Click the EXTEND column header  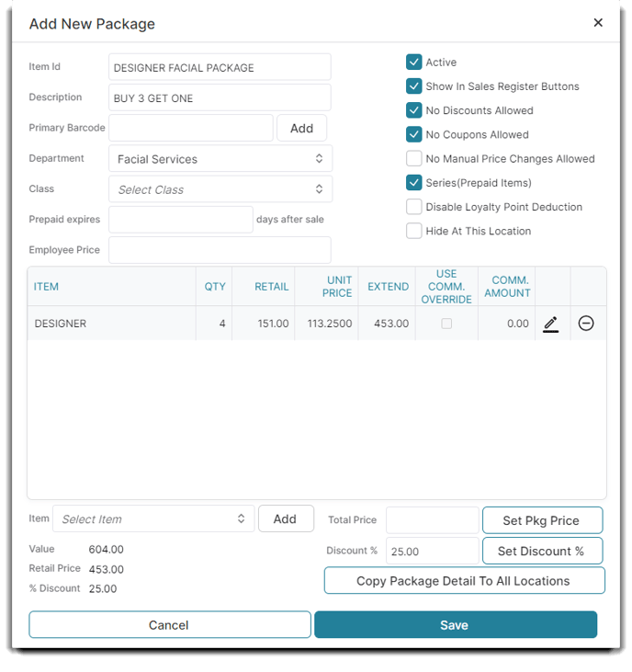pyautogui.click(x=388, y=287)
